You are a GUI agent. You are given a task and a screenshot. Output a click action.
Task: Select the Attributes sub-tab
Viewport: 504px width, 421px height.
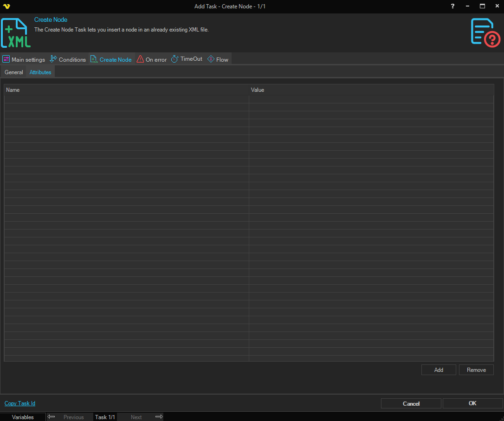pyautogui.click(x=40, y=72)
